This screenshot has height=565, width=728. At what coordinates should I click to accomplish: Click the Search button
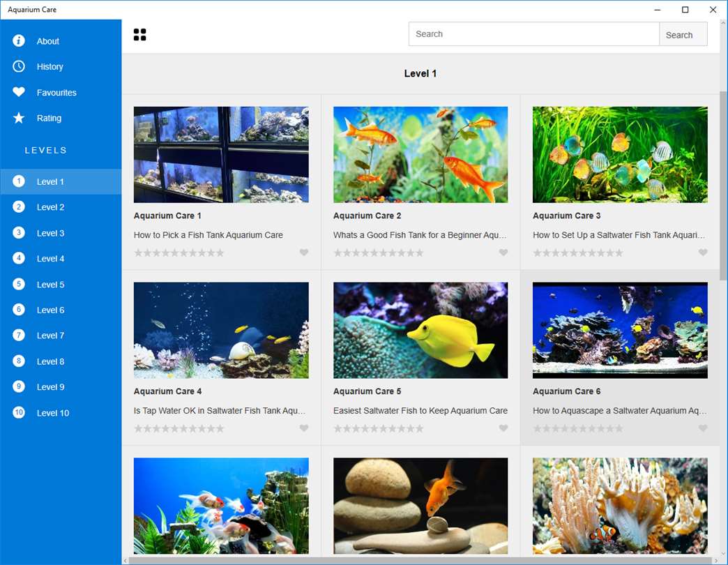pos(683,34)
